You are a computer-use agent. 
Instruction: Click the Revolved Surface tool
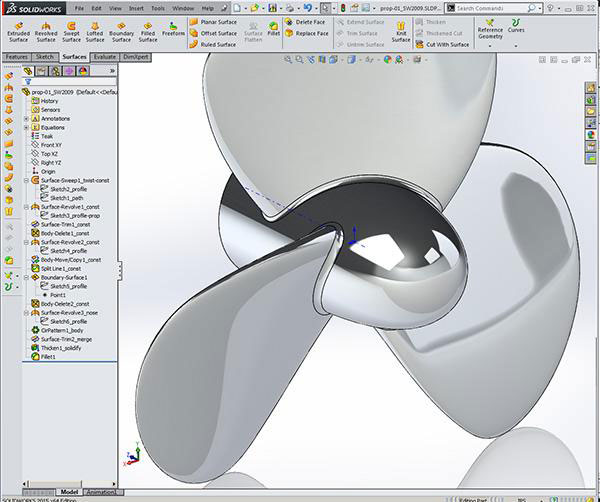point(46,28)
